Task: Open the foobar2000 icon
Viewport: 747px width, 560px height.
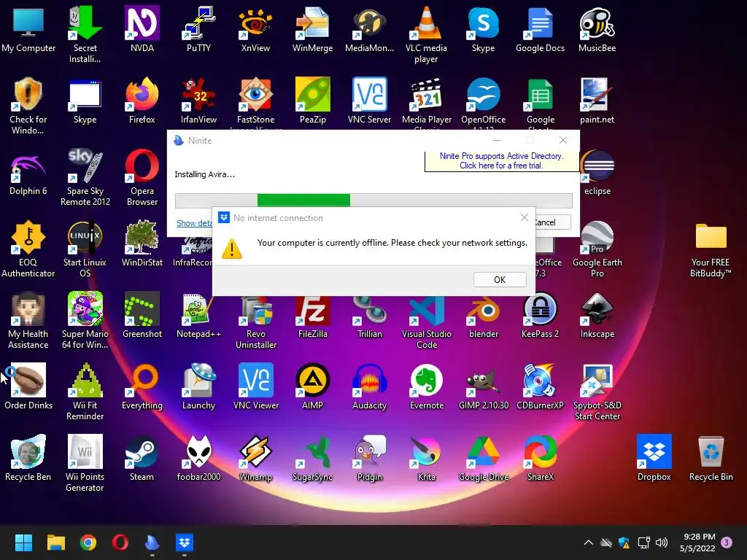Action: point(198,458)
